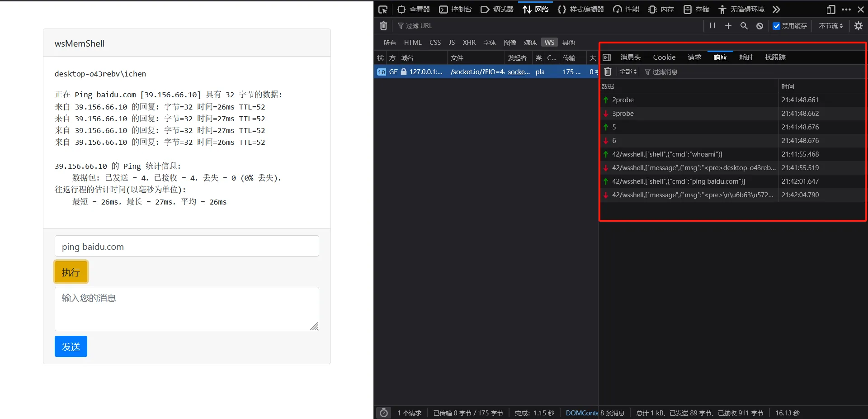Clear WebSocket messages with trash icon
This screenshot has height=419, width=868.
pyautogui.click(x=608, y=72)
